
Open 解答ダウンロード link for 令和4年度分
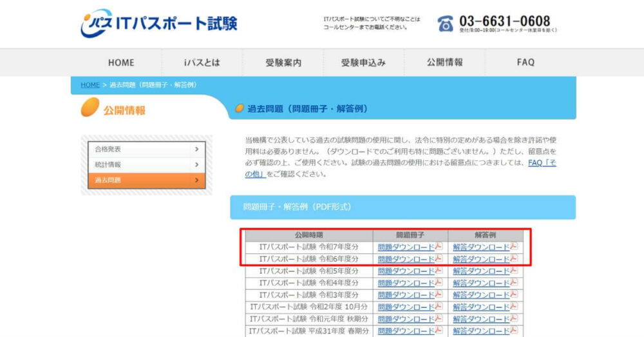[481, 283]
